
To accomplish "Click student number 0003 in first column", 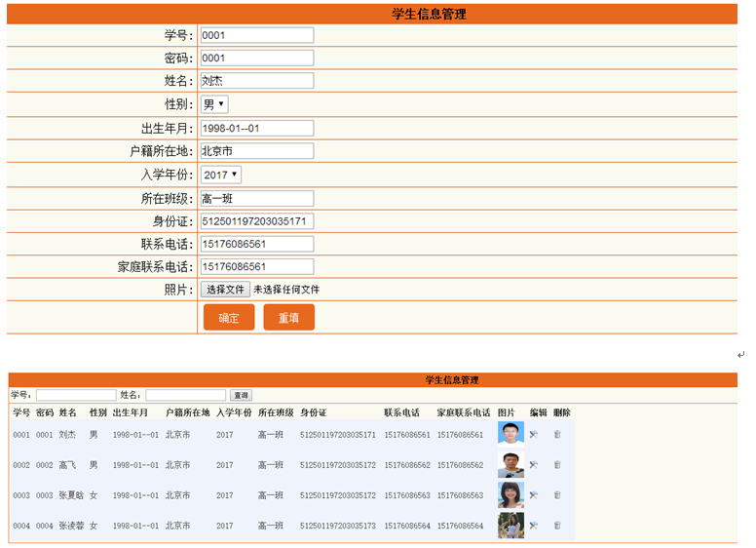I will pyautogui.click(x=21, y=495).
